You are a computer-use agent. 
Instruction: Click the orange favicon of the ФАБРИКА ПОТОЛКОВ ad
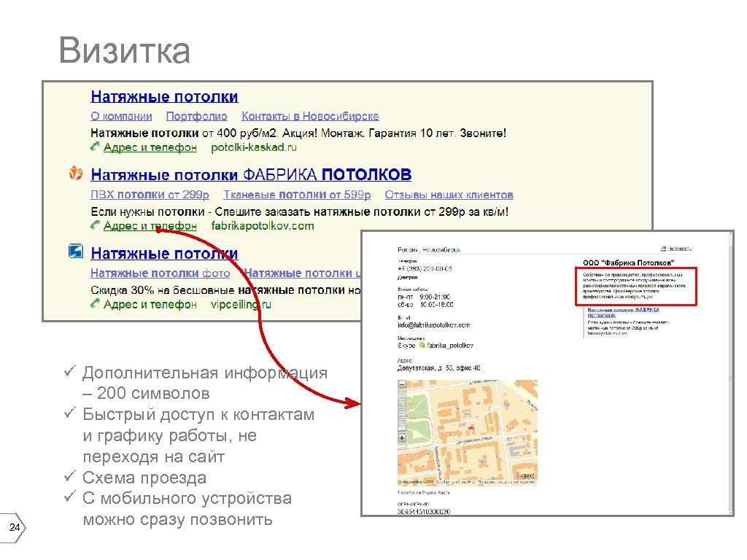[x=76, y=174]
